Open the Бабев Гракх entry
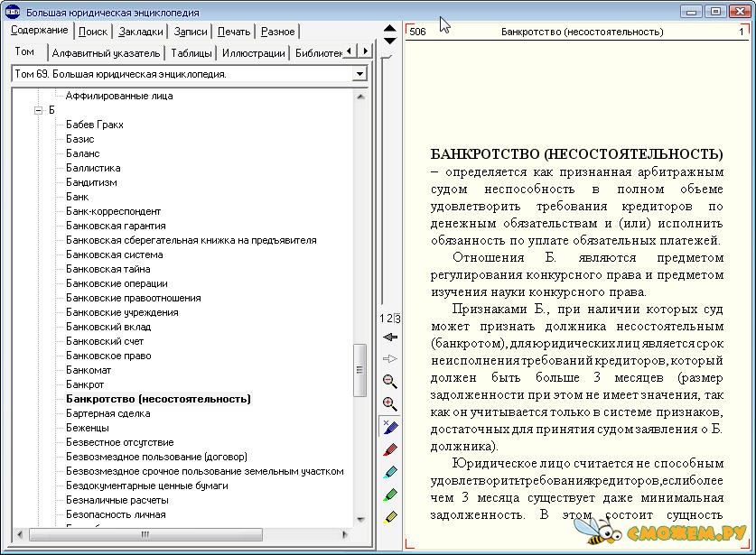The image size is (756, 555). [x=95, y=125]
